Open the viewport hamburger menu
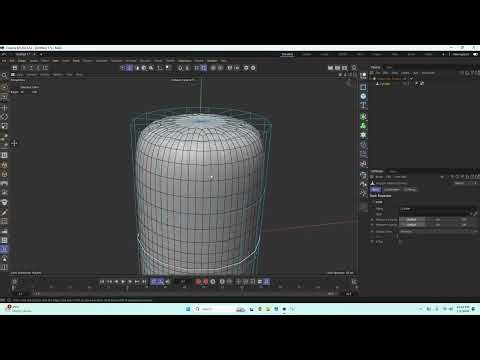 click(x=13, y=75)
